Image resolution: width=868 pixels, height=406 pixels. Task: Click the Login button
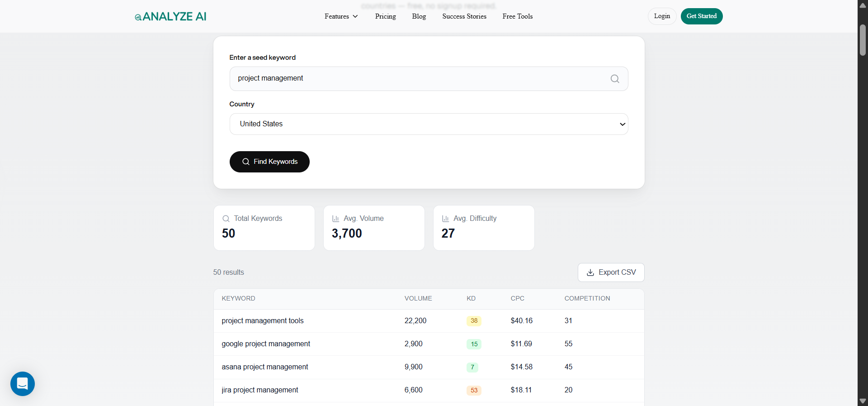coord(662,16)
